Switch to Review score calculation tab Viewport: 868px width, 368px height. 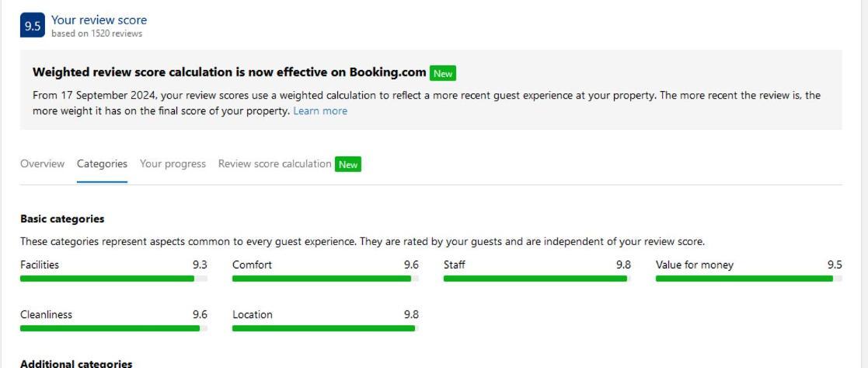(x=274, y=164)
